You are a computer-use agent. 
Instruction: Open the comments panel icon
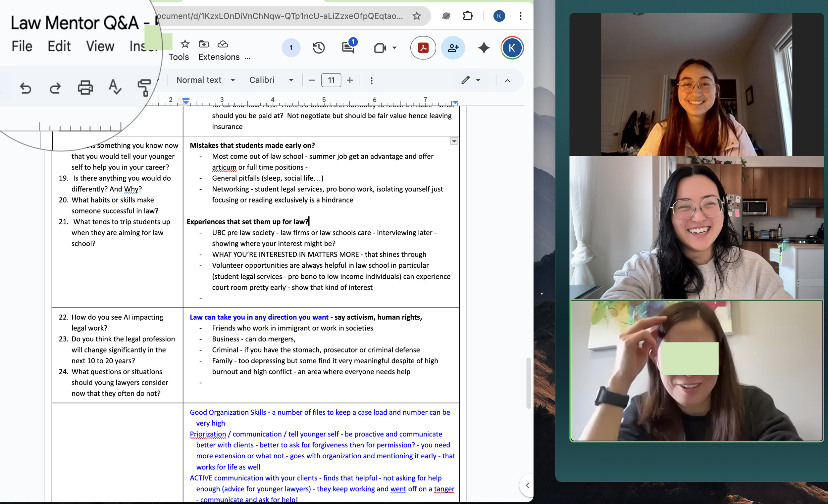[x=348, y=48]
